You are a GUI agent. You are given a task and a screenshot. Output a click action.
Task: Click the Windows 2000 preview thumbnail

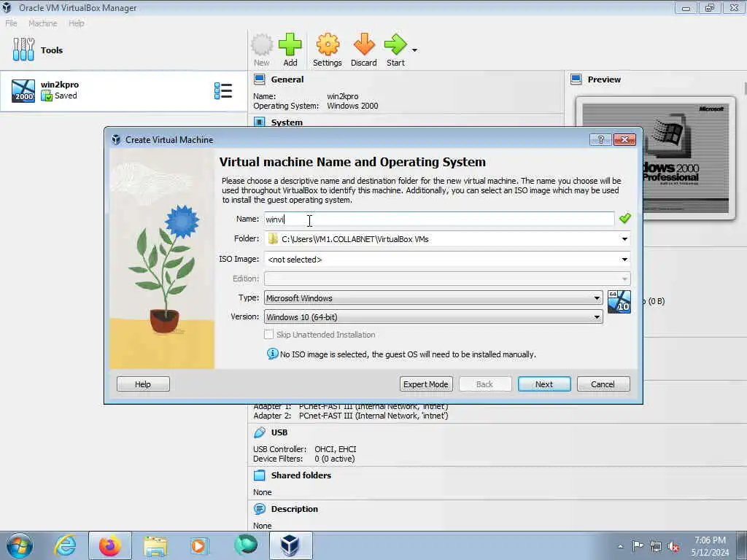656,158
